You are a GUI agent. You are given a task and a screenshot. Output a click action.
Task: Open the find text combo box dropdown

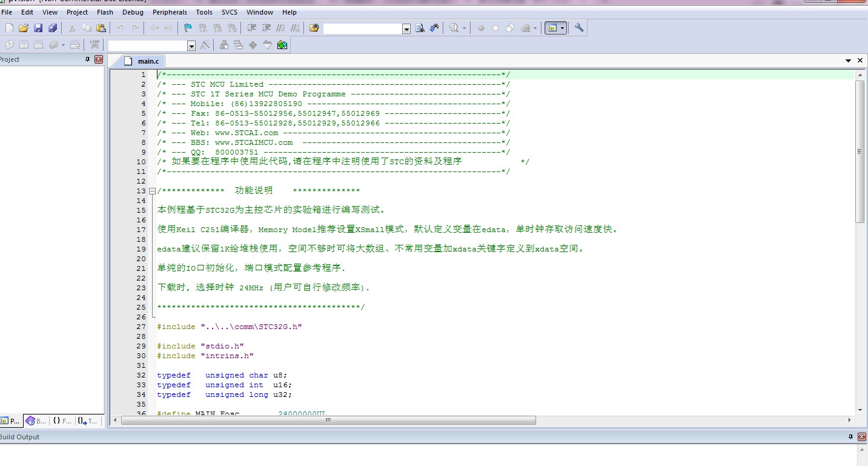(406, 28)
